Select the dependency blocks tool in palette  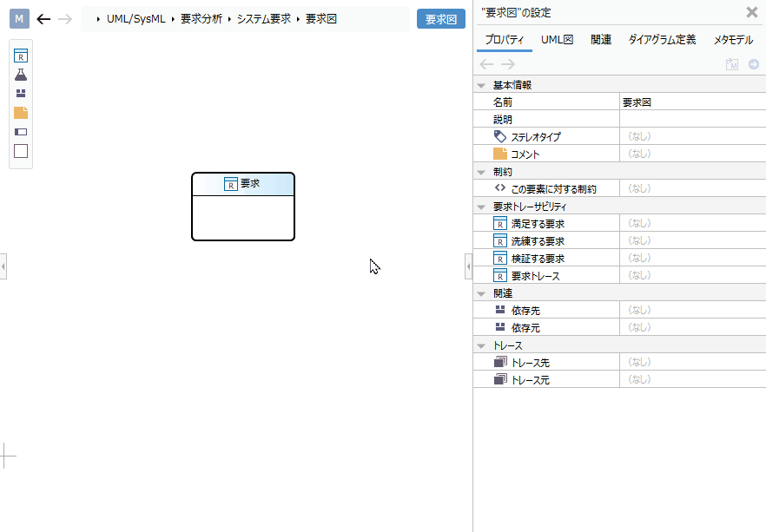pyautogui.click(x=21, y=93)
